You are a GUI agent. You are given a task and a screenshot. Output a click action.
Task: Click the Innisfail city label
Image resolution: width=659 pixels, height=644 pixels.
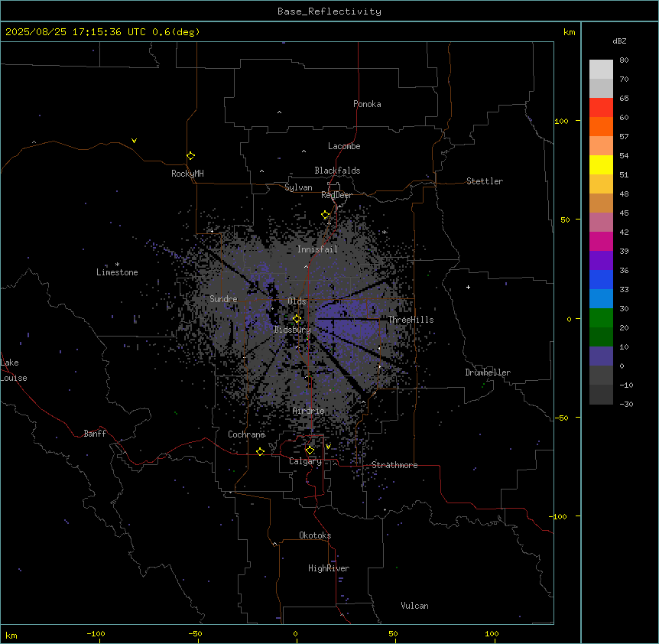317,249
